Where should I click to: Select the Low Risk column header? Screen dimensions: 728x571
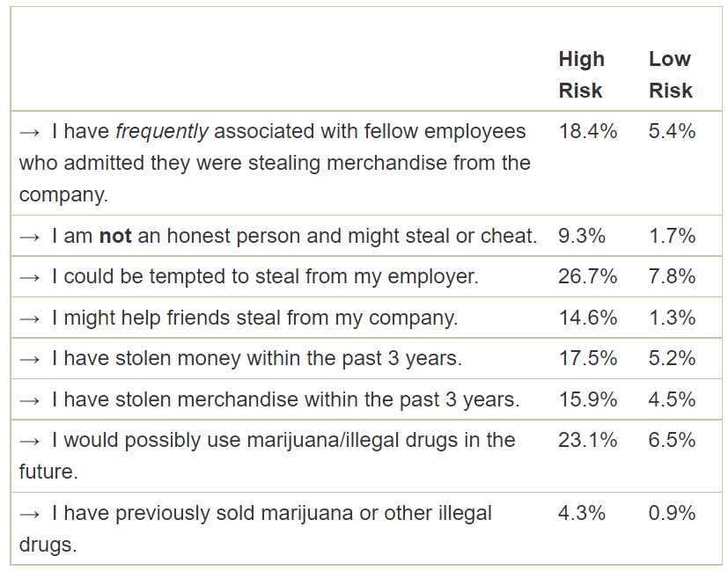pos(671,74)
